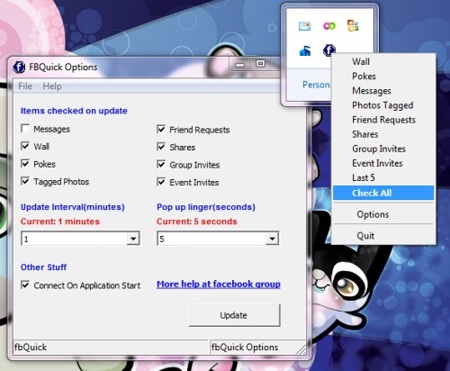Image resolution: width=450 pixels, height=371 pixels.
Task: Click the mail envelope tray icon
Action: pyautogui.click(x=305, y=26)
